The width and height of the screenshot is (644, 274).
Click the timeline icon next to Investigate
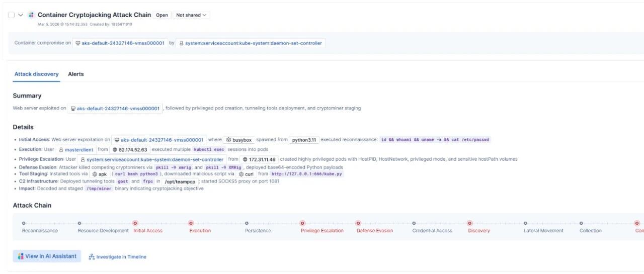click(92, 257)
